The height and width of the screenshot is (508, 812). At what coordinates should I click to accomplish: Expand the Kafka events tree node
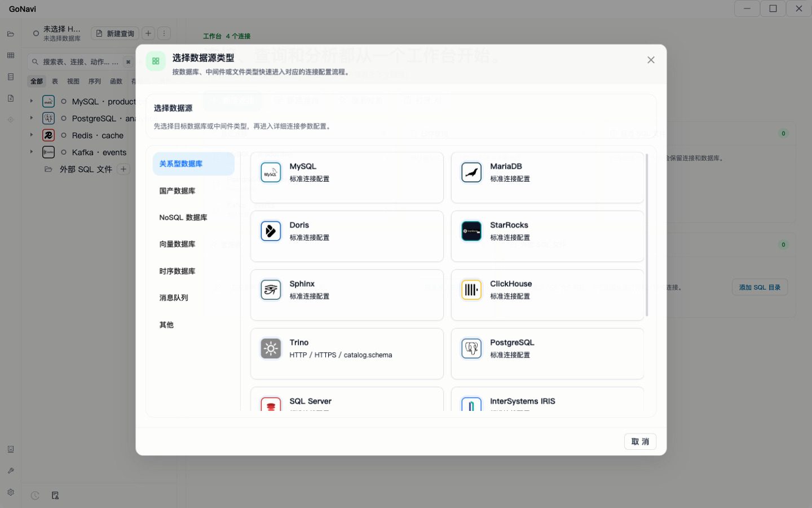click(x=32, y=152)
